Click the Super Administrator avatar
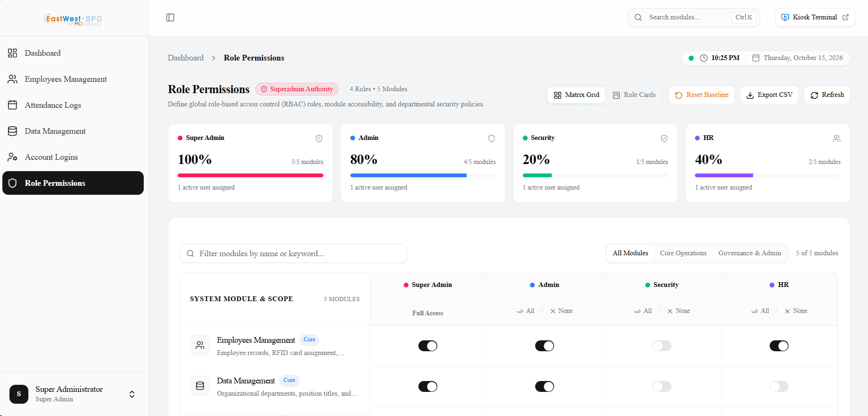This screenshot has width=868, height=416. (19, 394)
